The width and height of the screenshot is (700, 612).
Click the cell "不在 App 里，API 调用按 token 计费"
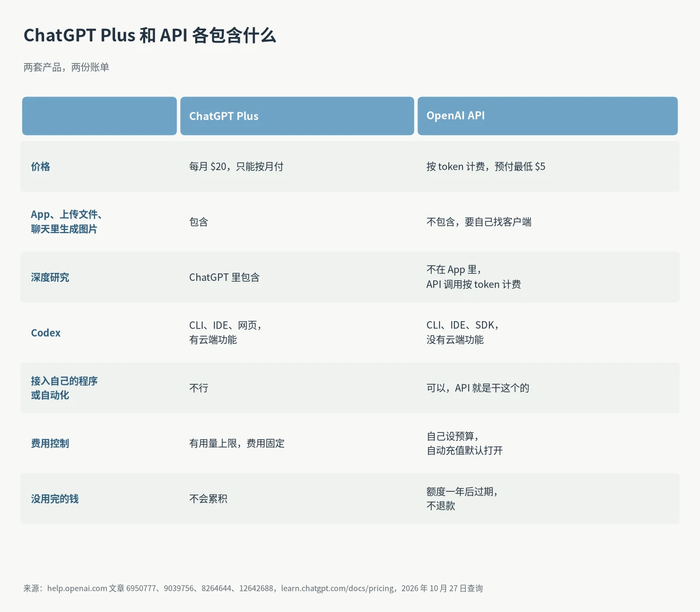(474, 277)
